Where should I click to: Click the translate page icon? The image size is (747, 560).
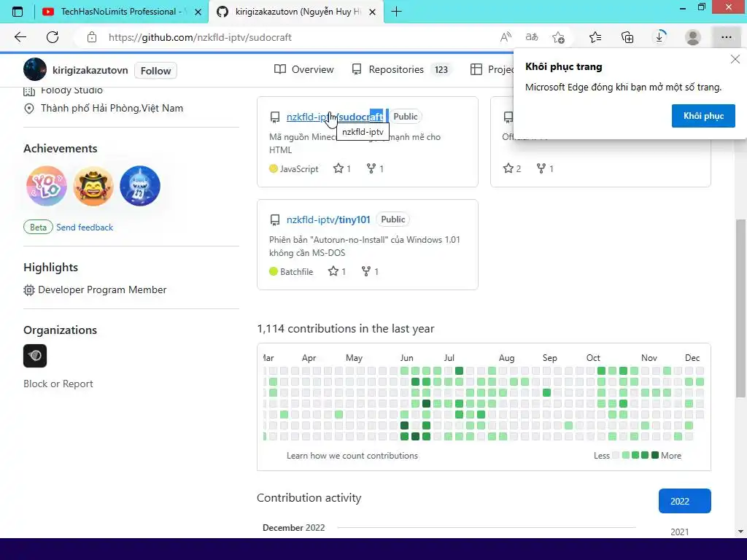[x=532, y=37]
